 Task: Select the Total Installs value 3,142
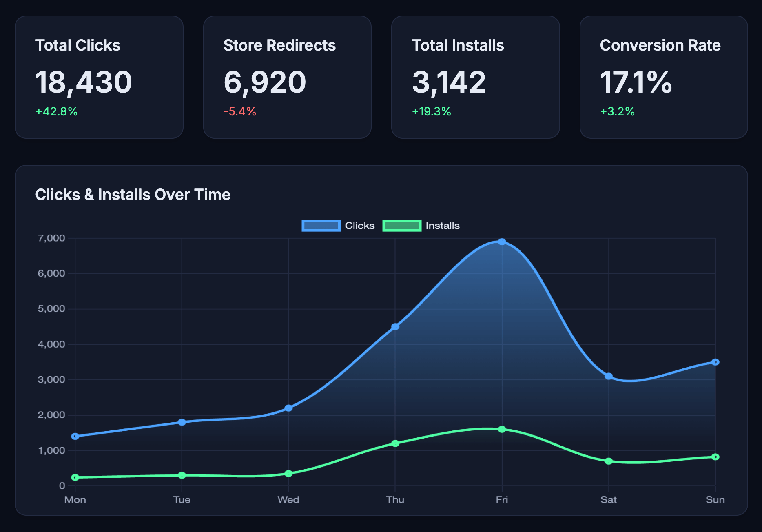click(x=449, y=82)
